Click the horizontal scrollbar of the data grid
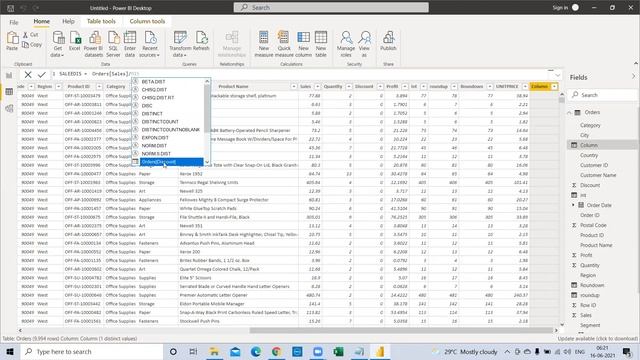The width and height of the screenshot is (640, 360). click(x=401, y=330)
